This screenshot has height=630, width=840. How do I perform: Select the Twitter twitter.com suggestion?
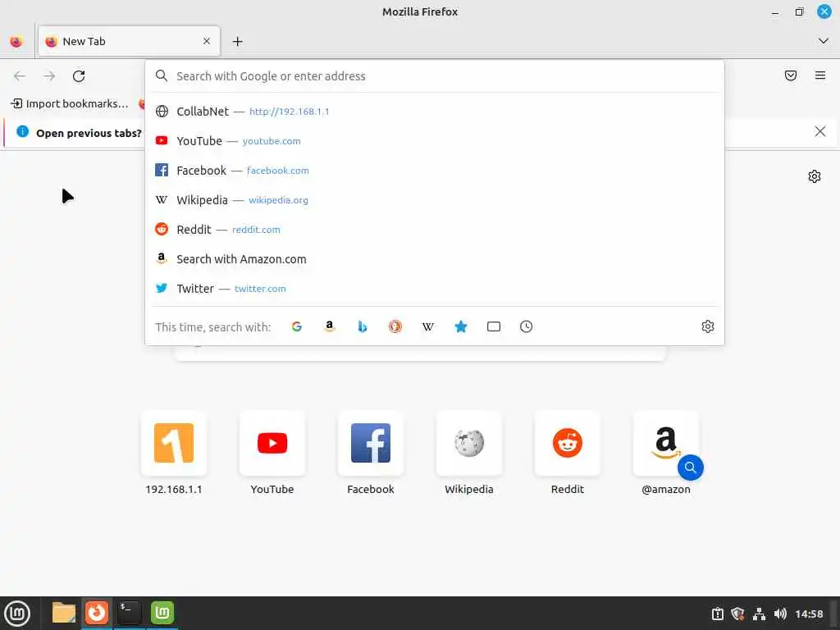[x=435, y=288]
